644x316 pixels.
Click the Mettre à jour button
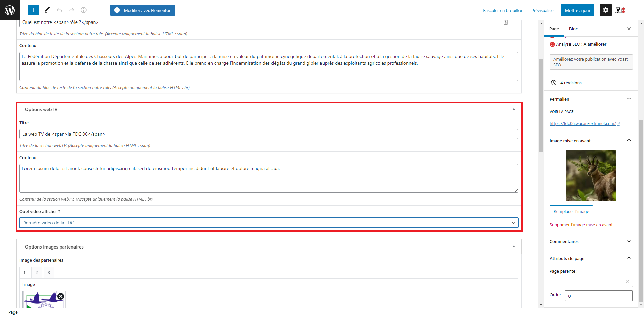point(577,10)
